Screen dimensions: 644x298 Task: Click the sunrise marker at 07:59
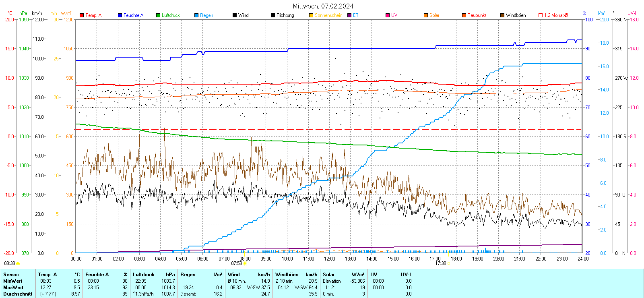(245, 263)
